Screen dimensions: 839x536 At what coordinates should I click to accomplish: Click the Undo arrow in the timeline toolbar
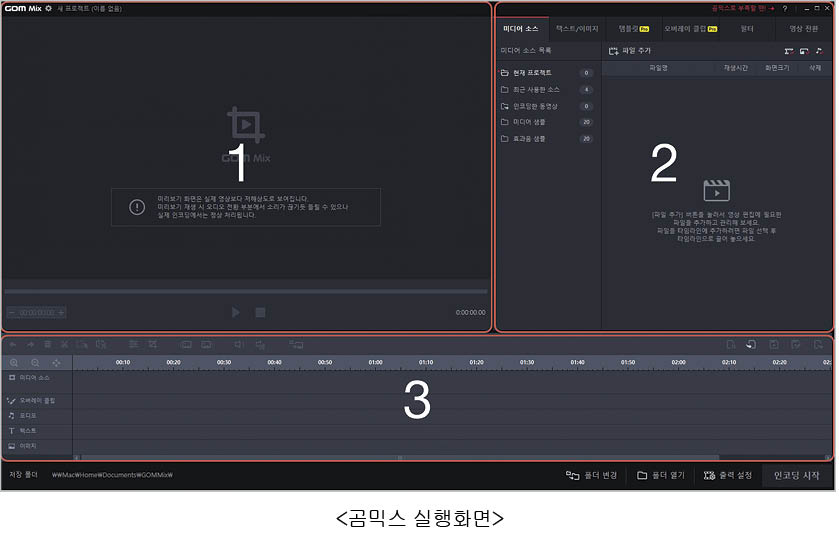pos(13,345)
